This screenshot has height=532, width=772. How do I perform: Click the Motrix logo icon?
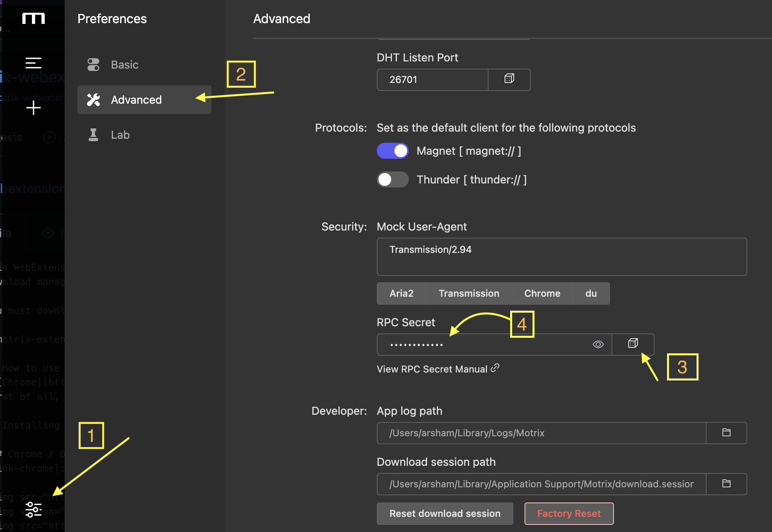tap(33, 18)
